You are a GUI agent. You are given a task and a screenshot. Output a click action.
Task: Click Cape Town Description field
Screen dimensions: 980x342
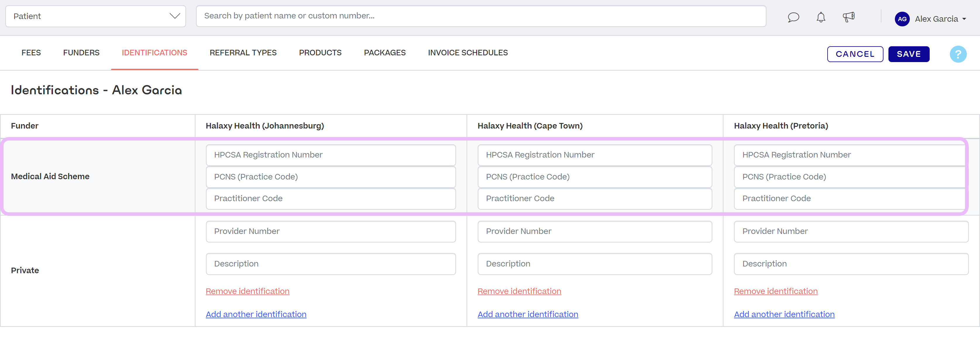coord(595,264)
